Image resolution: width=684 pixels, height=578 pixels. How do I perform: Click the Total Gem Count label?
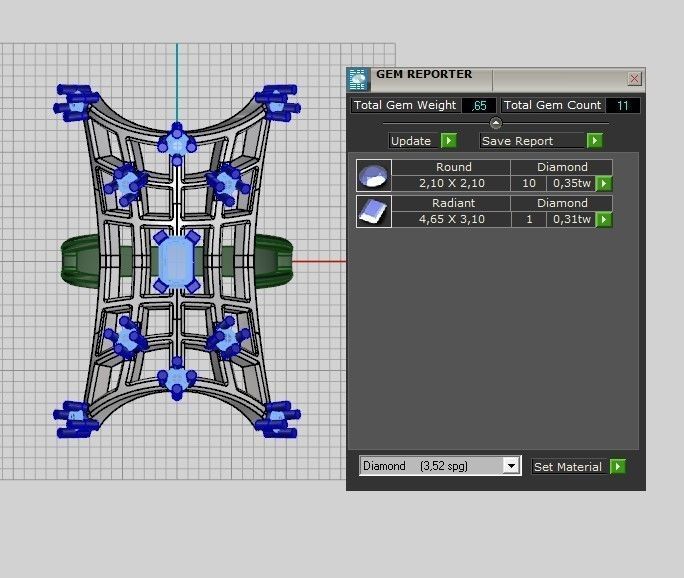[x=552, y=106]
